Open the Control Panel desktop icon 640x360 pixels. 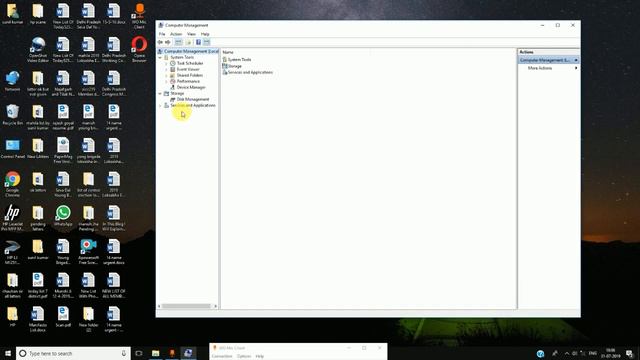pyautogui.click(x=13, y=149)
